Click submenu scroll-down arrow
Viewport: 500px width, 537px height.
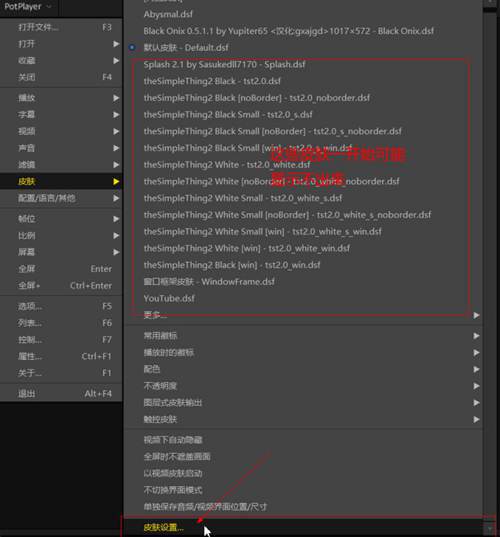tap(490, 529)
